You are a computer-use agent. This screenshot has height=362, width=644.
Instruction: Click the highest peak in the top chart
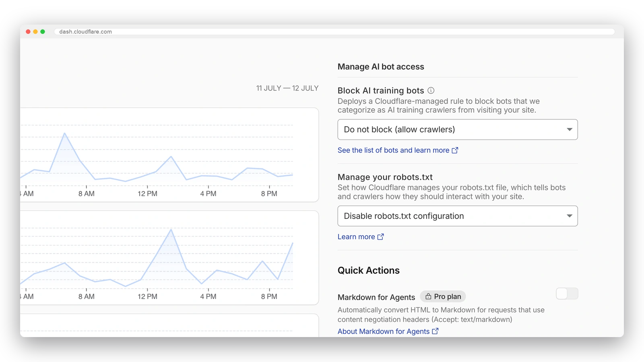point(64,134)
